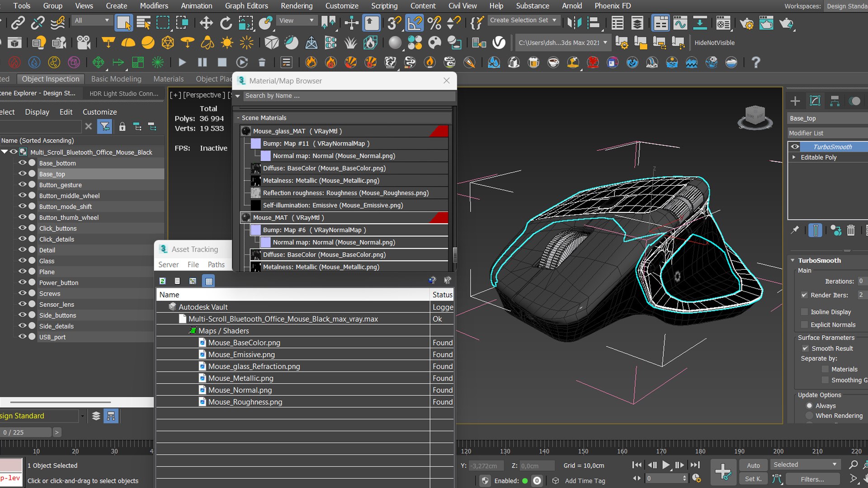
Task: Click the Mirror tool icon
Action: pos(574,23)
